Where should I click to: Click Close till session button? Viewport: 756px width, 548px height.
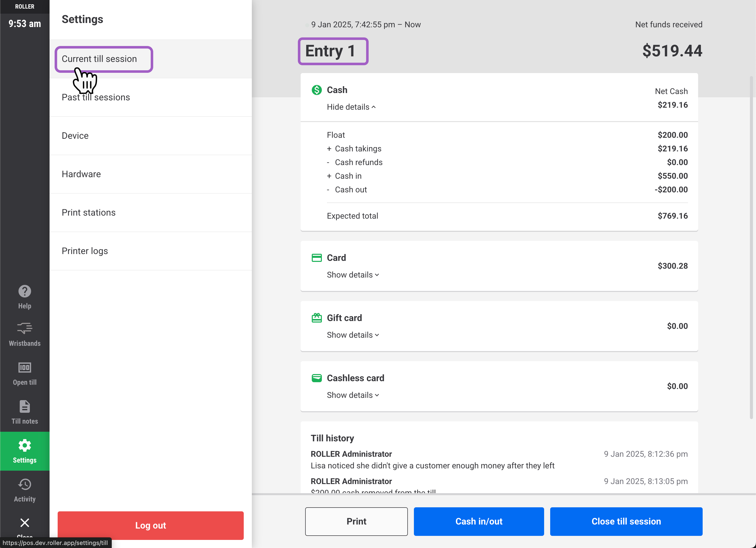tap(626, 521)
